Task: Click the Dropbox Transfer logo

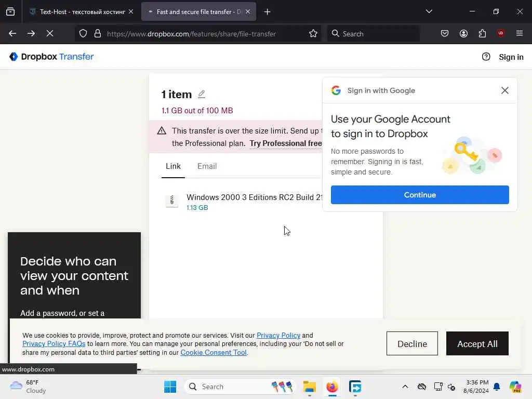Action: point(51,57)
